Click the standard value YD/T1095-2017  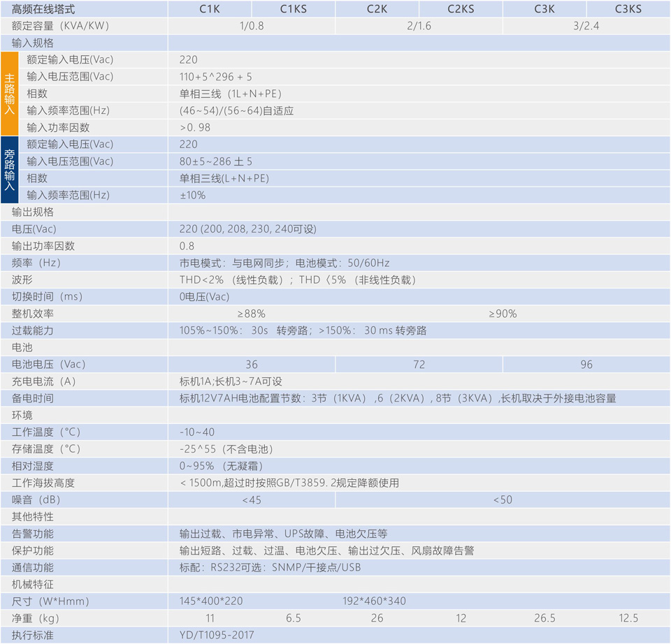tap(217, 635)
